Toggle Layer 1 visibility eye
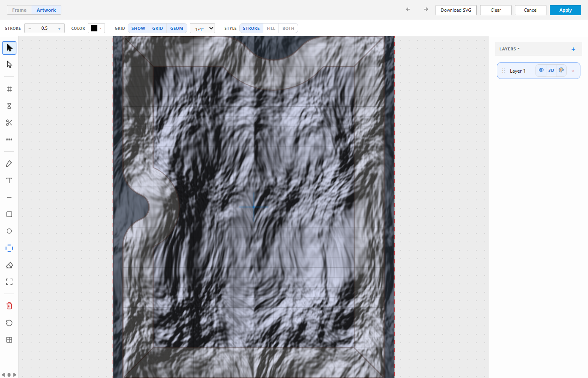The width and height of the screenshot is (588, 378). (541, 70)
